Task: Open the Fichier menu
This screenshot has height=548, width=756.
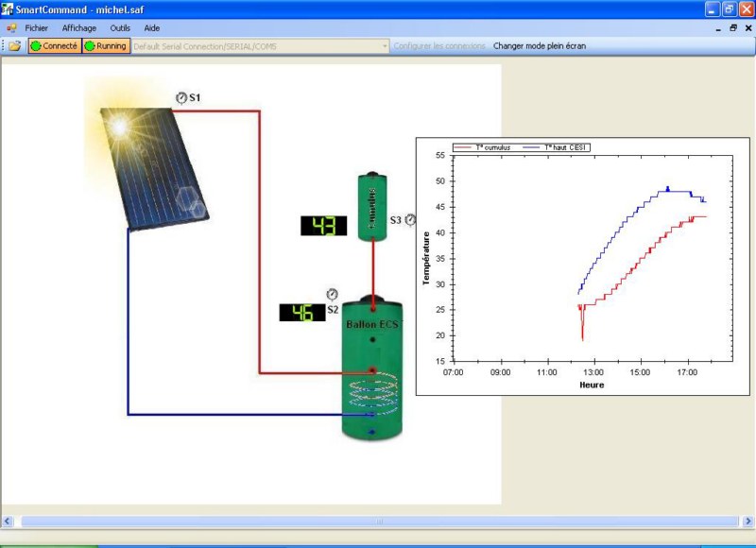Action: tap(36, 28)
